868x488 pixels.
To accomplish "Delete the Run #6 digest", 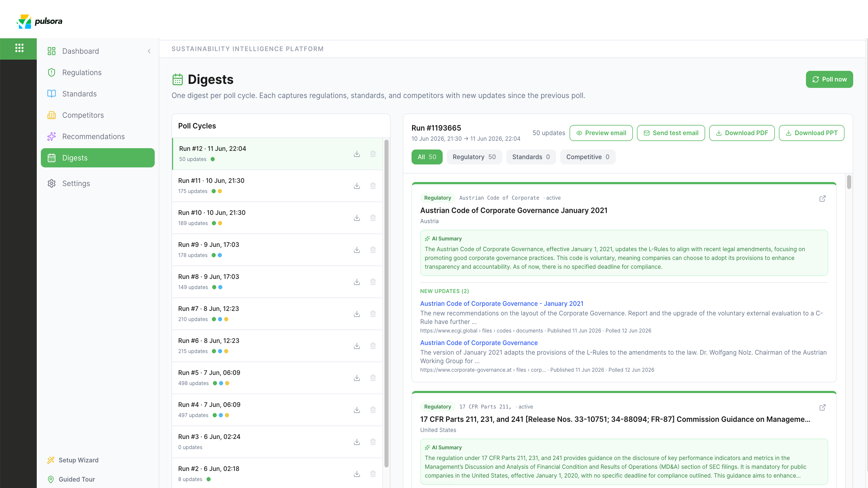I will point(373,346).
